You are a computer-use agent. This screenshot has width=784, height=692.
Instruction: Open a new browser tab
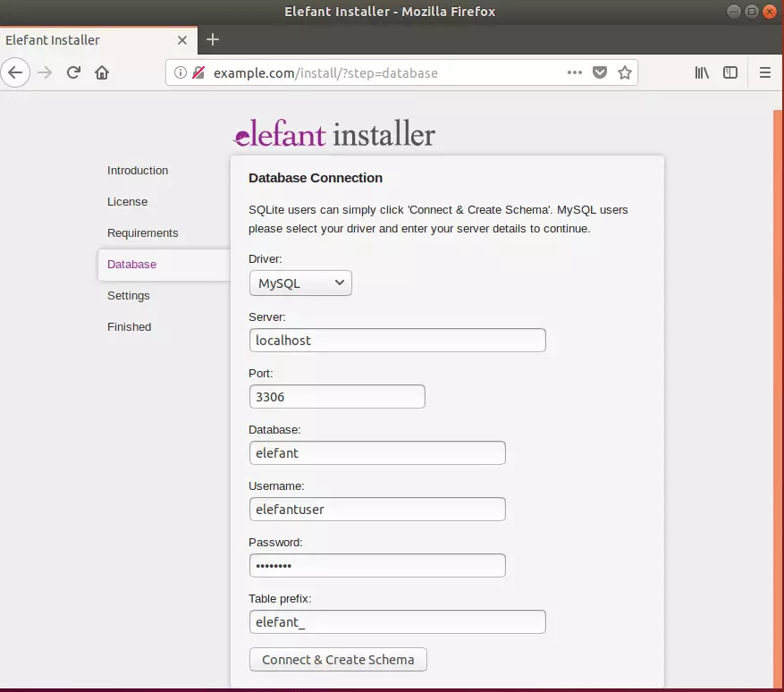[213, 40]
